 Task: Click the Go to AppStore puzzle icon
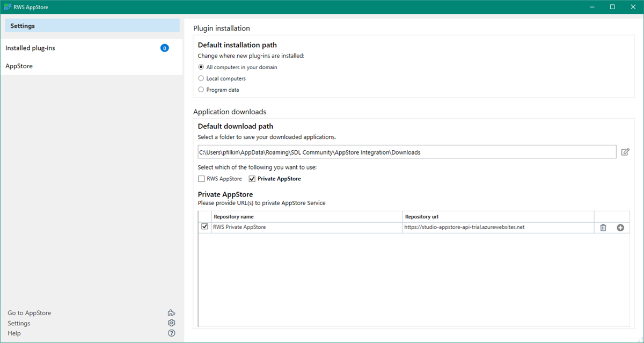171,313
